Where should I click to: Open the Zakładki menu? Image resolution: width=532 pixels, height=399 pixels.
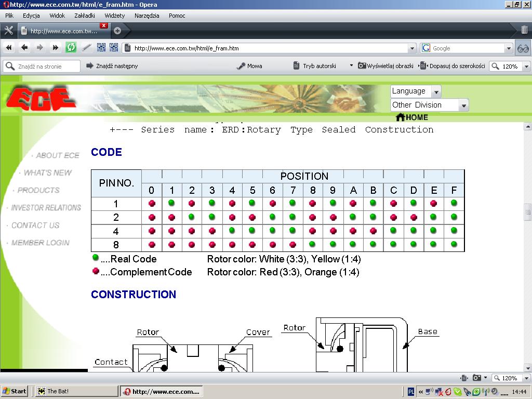85,16
